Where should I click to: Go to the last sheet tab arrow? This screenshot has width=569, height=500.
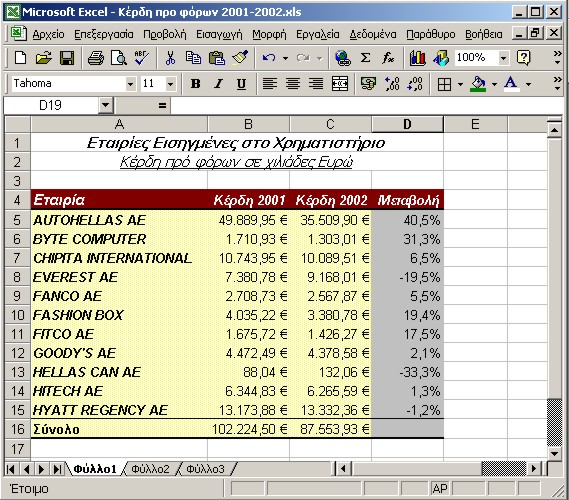(57, 469)
